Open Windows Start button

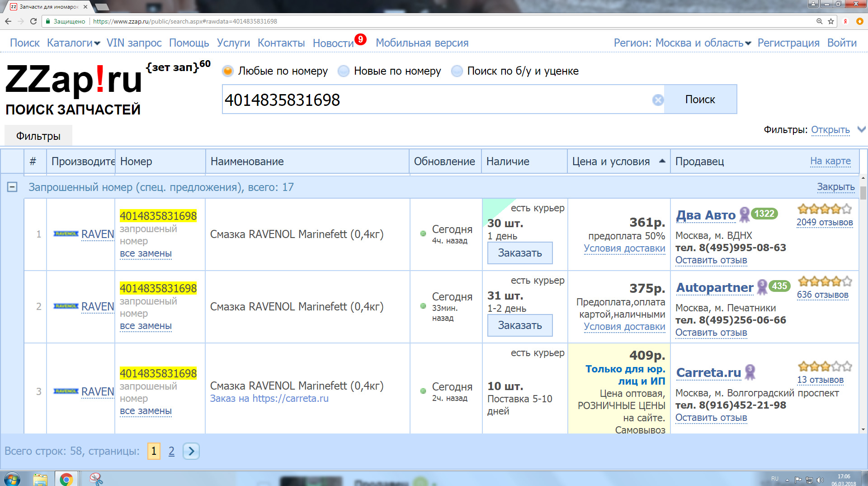click(x=12, y=479)
